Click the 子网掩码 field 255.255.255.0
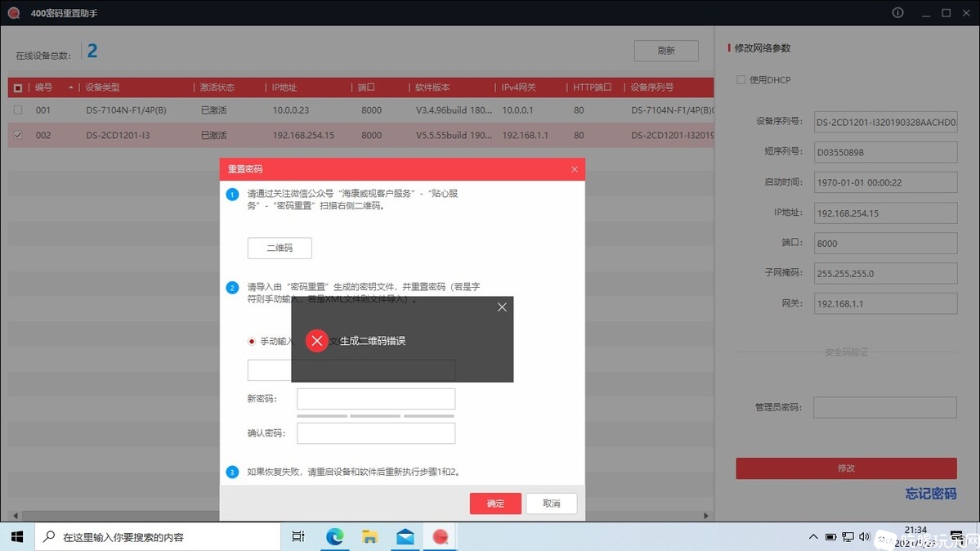This screenshot has height=551, width=980. tap(885, 273)
